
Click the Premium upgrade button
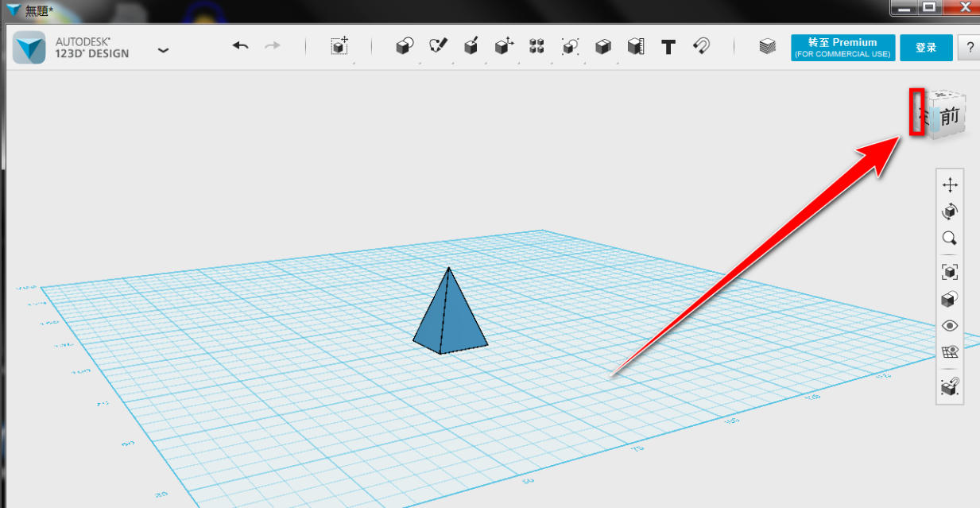[x=842, y=48]
